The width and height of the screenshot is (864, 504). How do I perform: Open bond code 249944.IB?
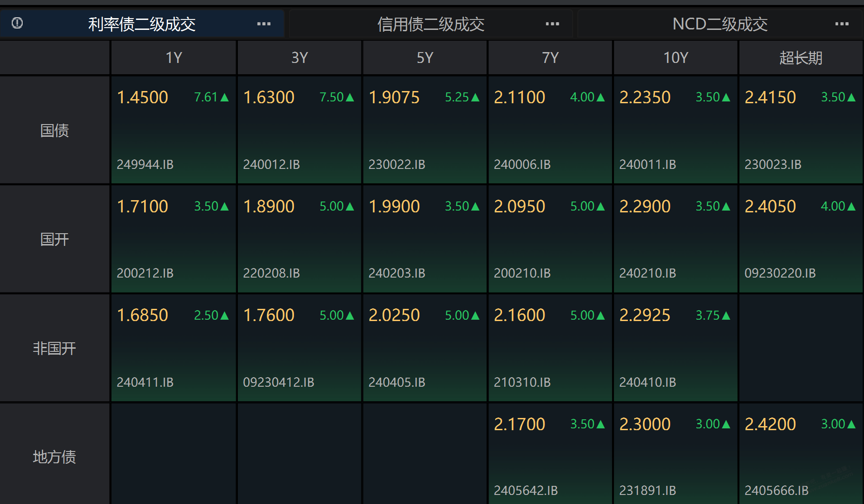pos(145,164)
